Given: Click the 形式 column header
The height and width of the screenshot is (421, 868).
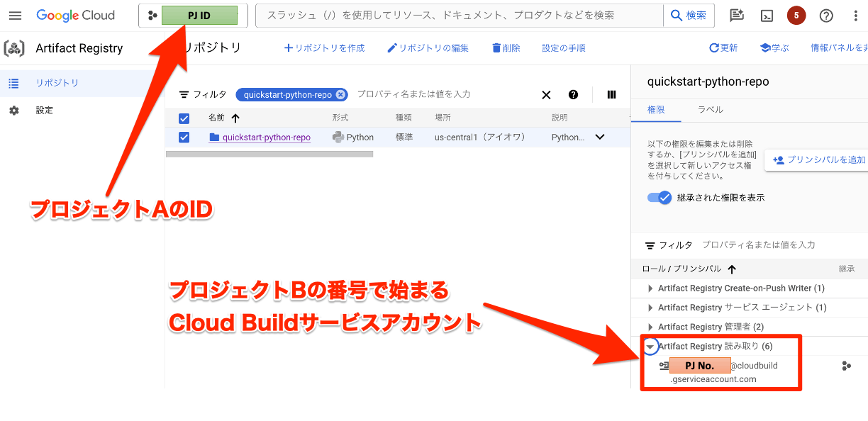Looking at the screenshot, I should tap(340, 118).
